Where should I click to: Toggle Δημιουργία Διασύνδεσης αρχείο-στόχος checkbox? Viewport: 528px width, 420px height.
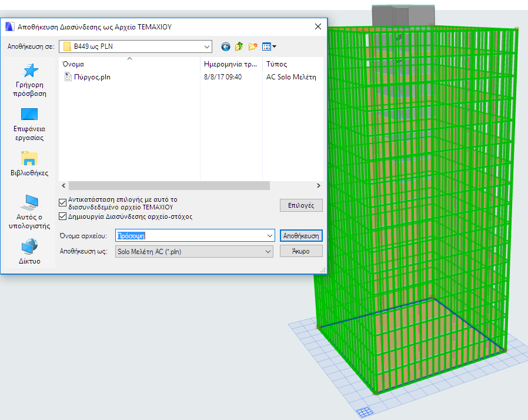(63, 216)
